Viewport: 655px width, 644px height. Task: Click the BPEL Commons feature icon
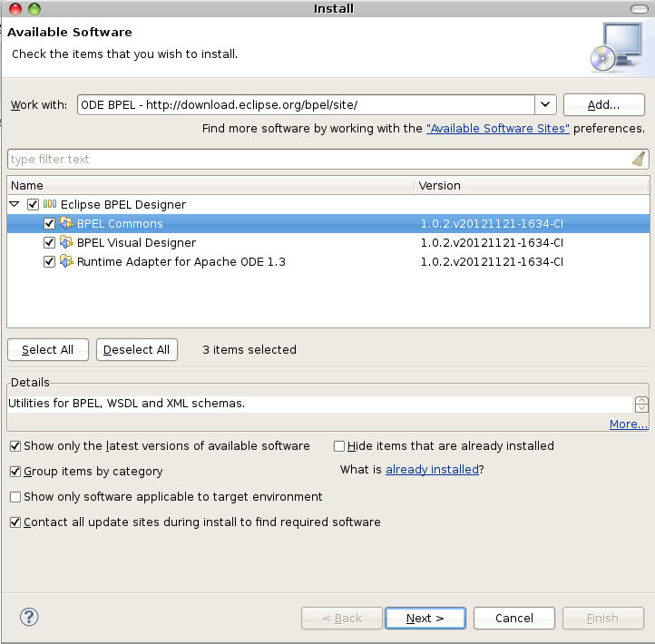66,223
